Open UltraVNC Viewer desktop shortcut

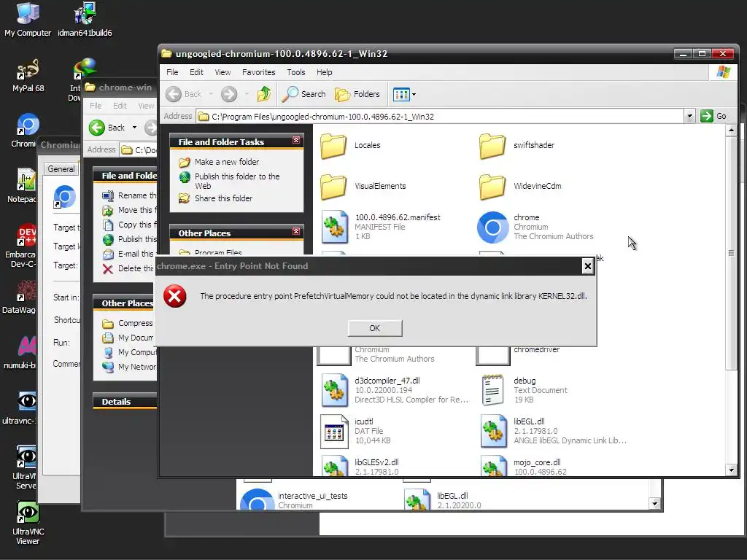coord(28,523)
